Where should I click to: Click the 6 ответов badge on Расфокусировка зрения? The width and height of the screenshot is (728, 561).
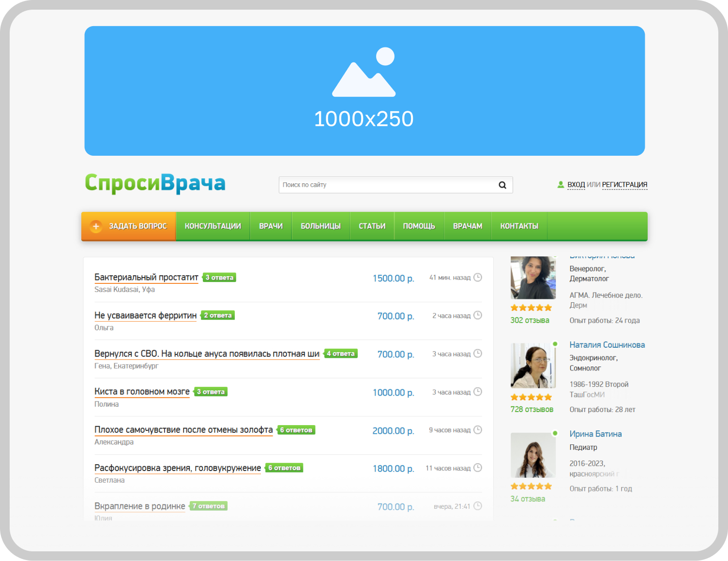(x=285, y=468)
